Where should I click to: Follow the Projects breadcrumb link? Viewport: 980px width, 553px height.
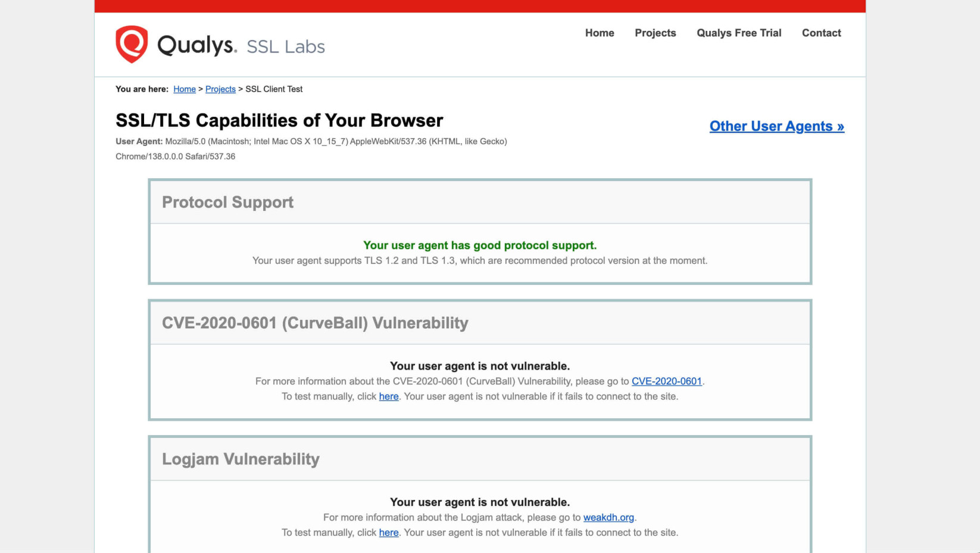tap(220, 89)
